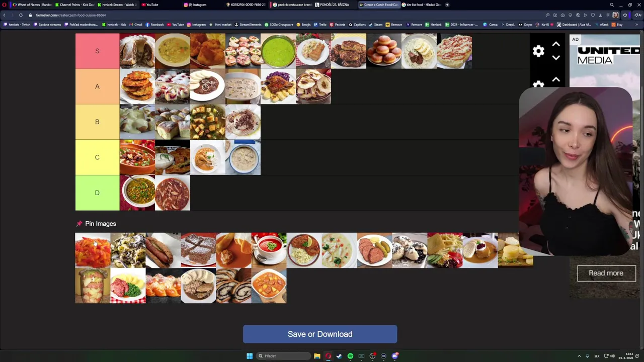Click the heart bookmark icon in toolbar

593,15
